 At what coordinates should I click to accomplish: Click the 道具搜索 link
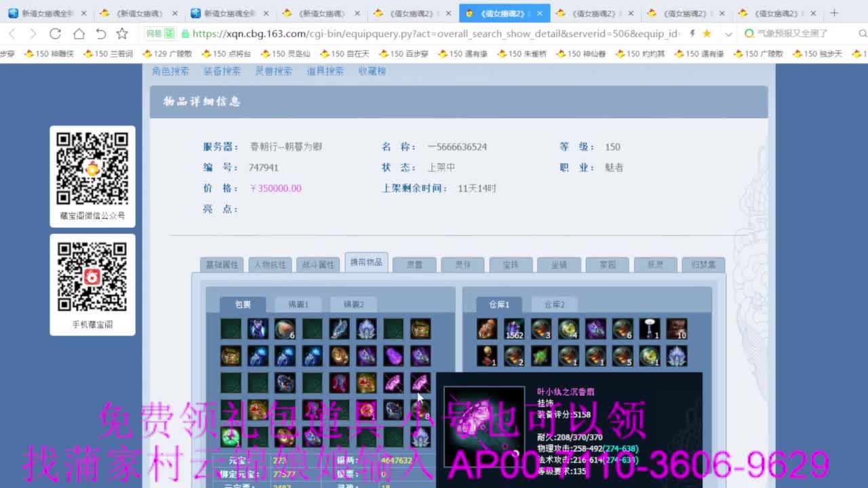click(324, 71)
